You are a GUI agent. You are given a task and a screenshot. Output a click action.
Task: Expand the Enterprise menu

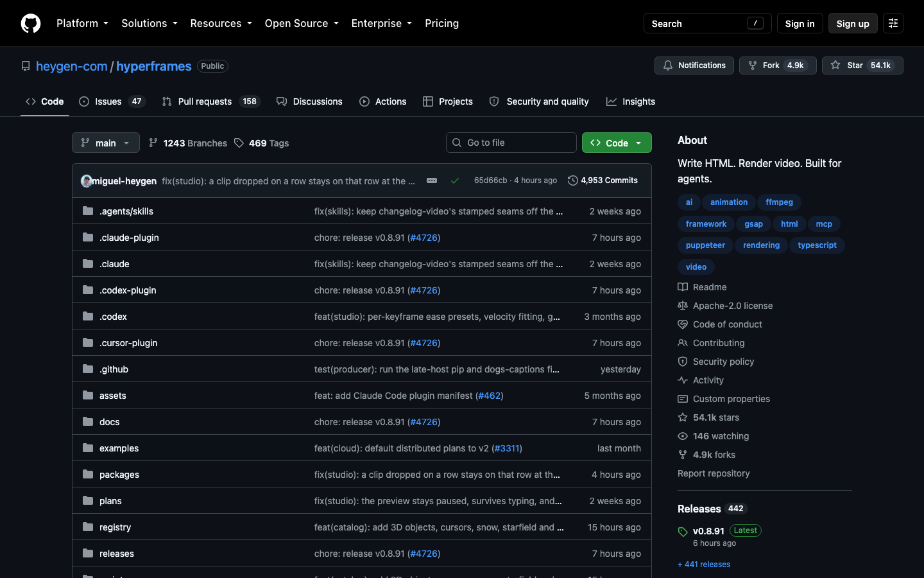click(x=382, y=23)
